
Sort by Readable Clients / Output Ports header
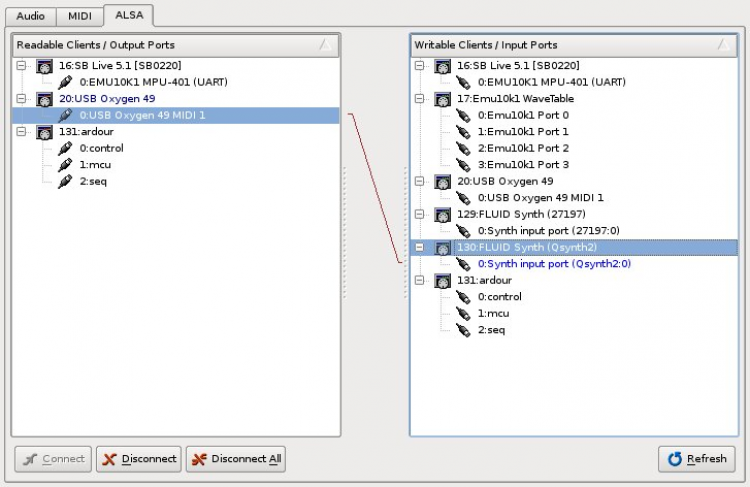176,45
